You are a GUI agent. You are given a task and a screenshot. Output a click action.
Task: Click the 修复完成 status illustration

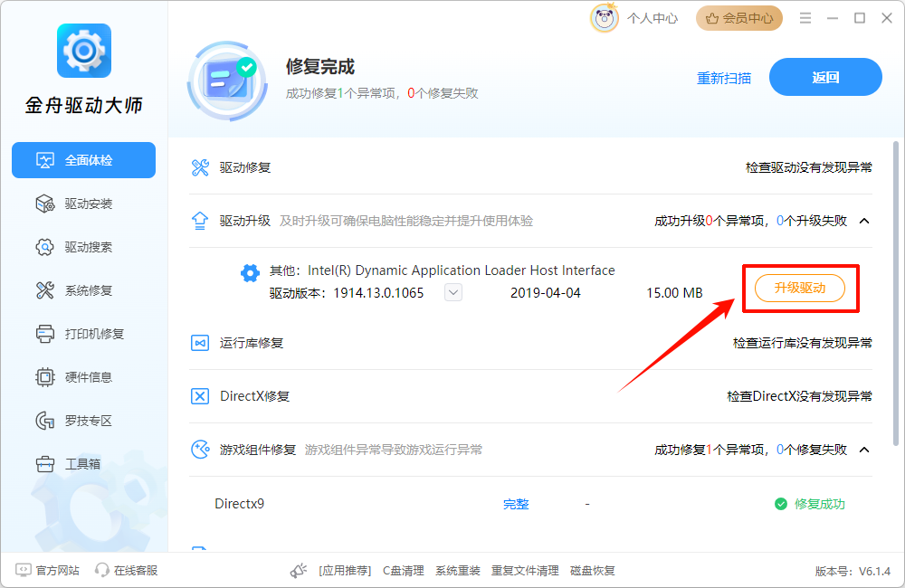227,81
